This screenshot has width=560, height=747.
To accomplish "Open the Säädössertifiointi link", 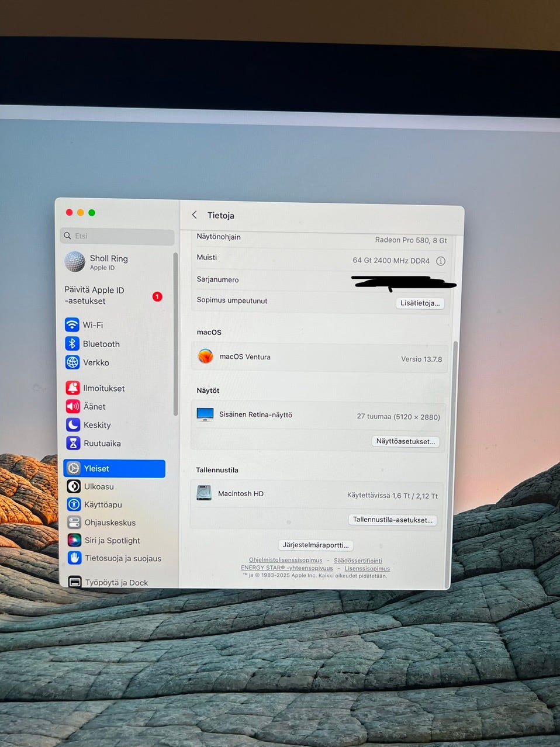I will click(x=358, y=561).
